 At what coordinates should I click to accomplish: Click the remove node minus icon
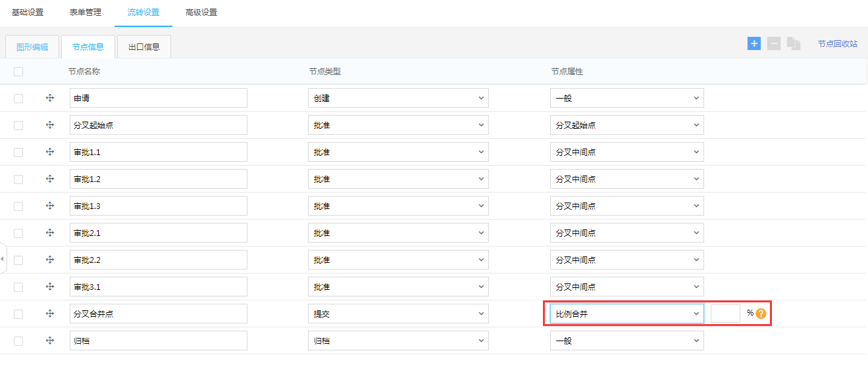774,43
